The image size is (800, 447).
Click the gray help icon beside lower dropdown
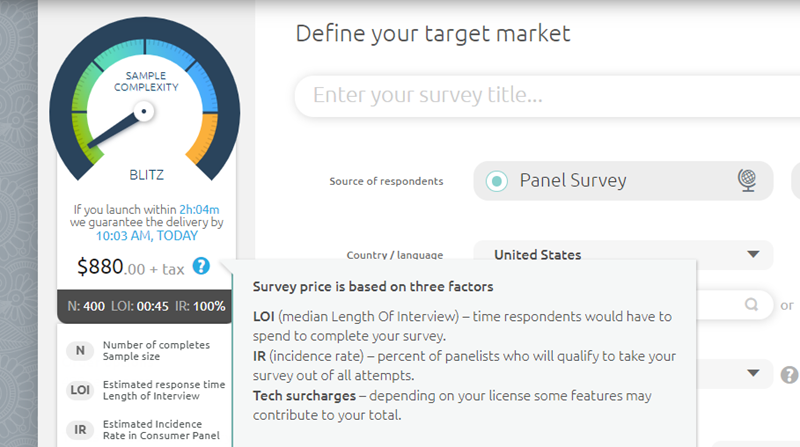[x=788, y=376]
